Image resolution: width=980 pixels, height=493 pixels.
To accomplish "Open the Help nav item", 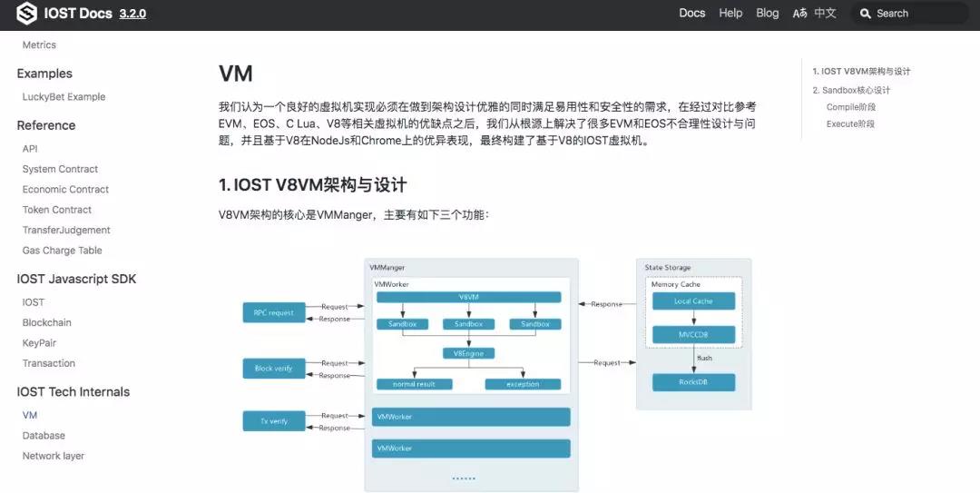I will coord(730,13).
